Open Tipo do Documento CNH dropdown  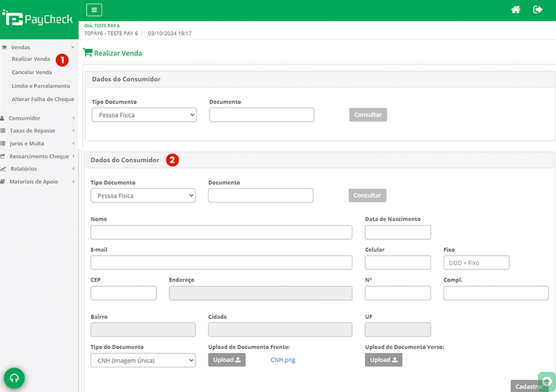(143, 360)
